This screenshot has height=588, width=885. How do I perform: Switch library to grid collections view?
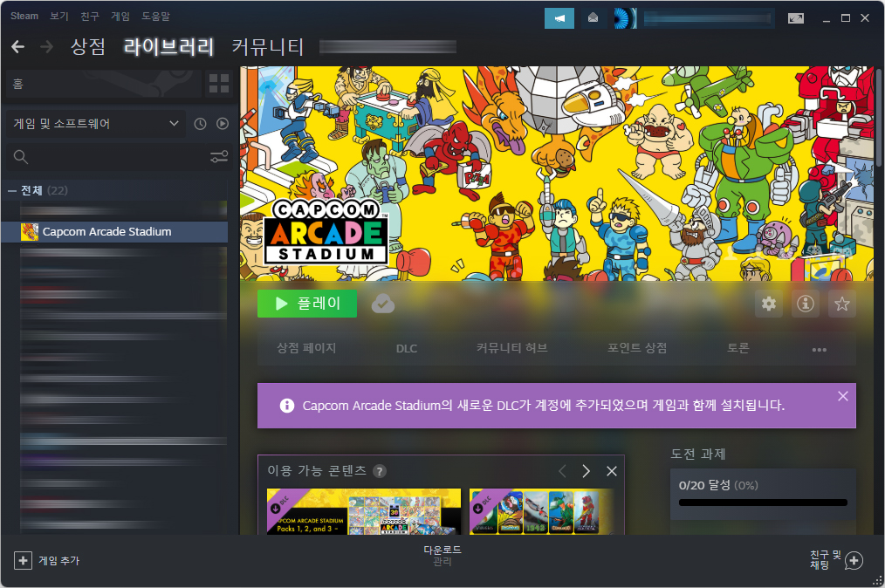coord(219,84)
